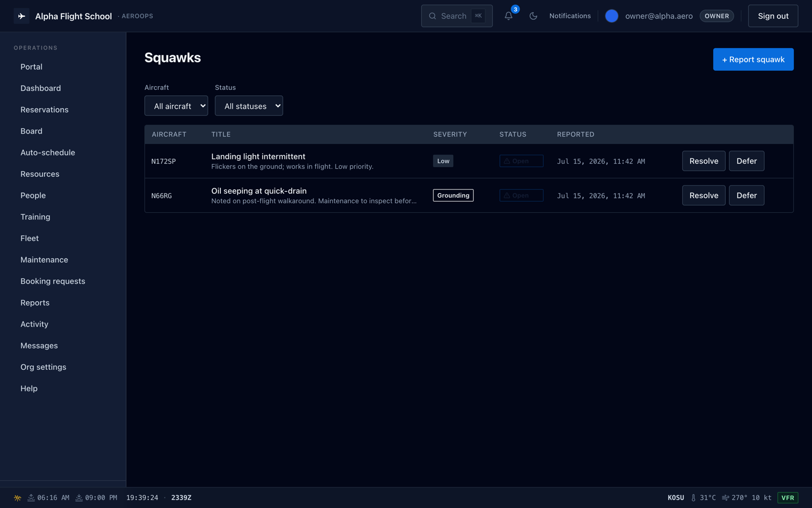Click the sunrise icon beside 06:16 AM
Viewport: 812px width, 508px height.
[x=31, y=498]
